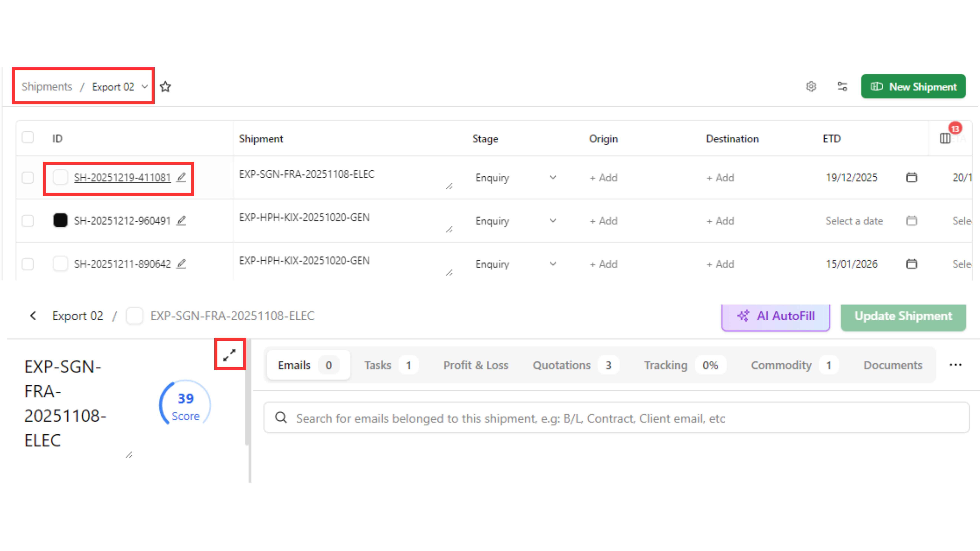The width and height of the screenshot is (980, 551).
Task: Open the filter sliders icon
Action: 842,87
